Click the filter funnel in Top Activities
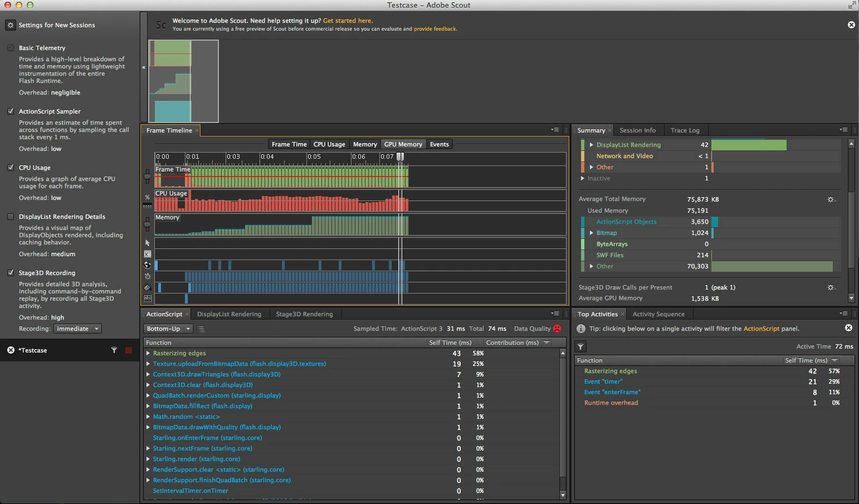The image size is (859, 504). [x=580, y=346]
